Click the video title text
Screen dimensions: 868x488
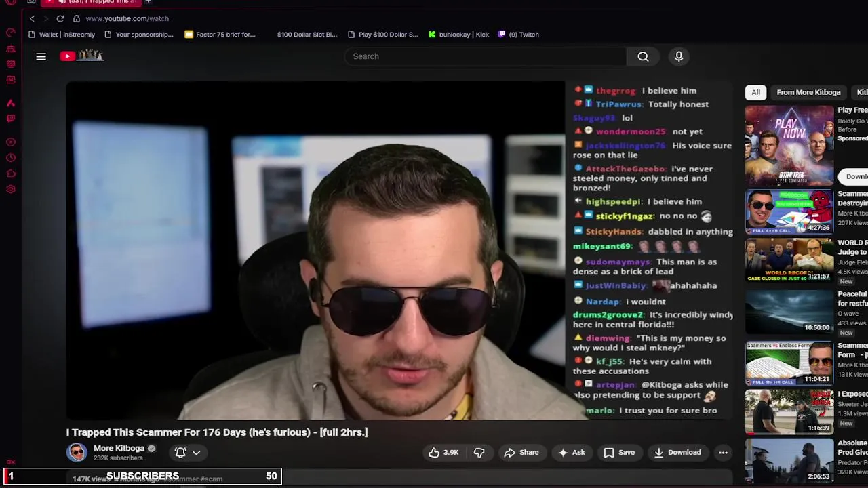coord(217,432)
